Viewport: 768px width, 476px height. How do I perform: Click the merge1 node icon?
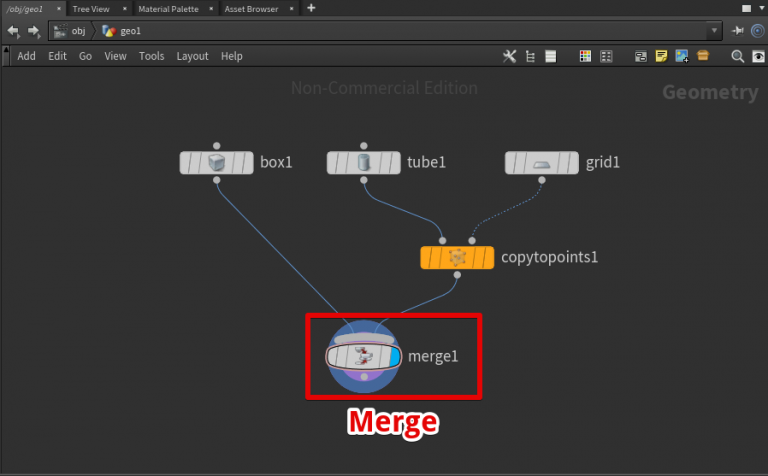(x=364, y=355)
